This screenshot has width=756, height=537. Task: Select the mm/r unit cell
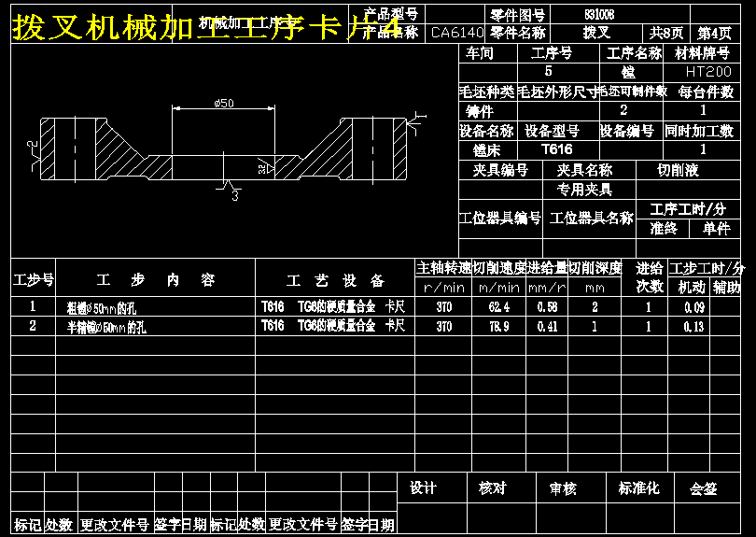tap(547, 288)
